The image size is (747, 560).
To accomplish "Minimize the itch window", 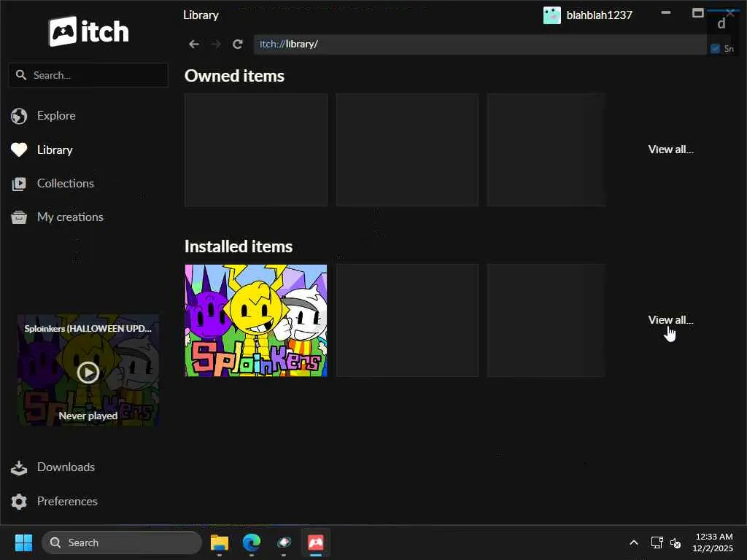I will click(666, 13).
